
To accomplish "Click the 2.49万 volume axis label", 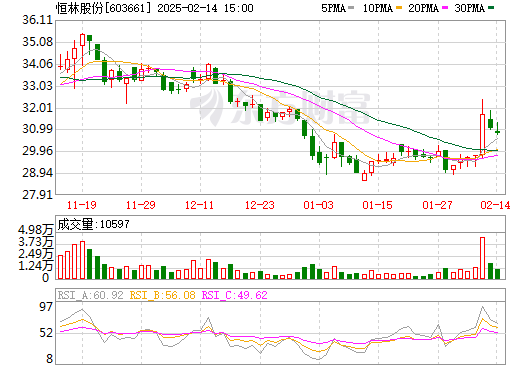I will [x=36, y=254].
